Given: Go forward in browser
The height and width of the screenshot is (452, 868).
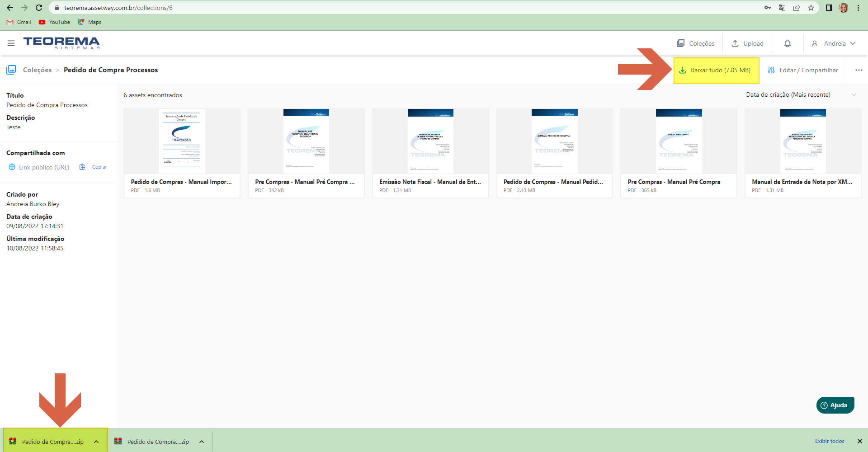Looking at the screenshot, I should click(x=24, y=8).
